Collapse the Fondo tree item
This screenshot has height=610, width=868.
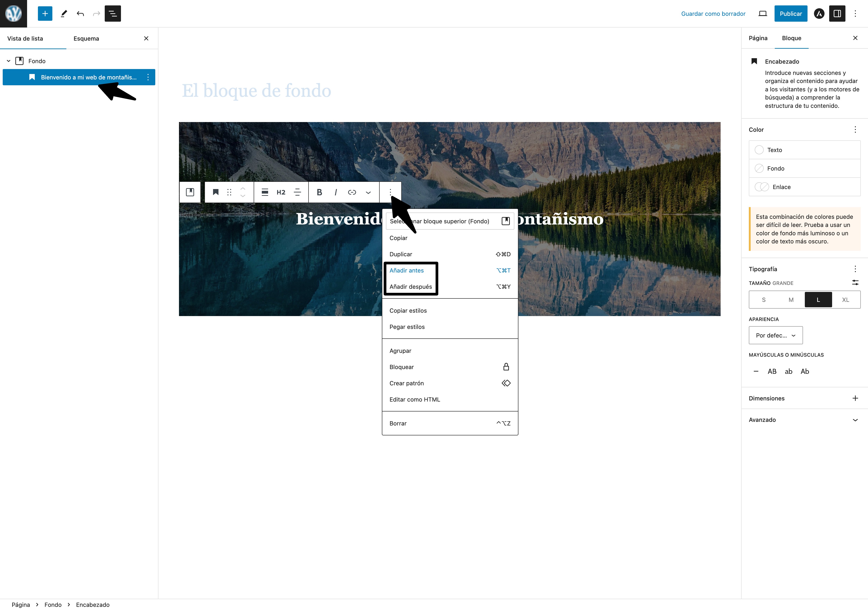point(9,61)
